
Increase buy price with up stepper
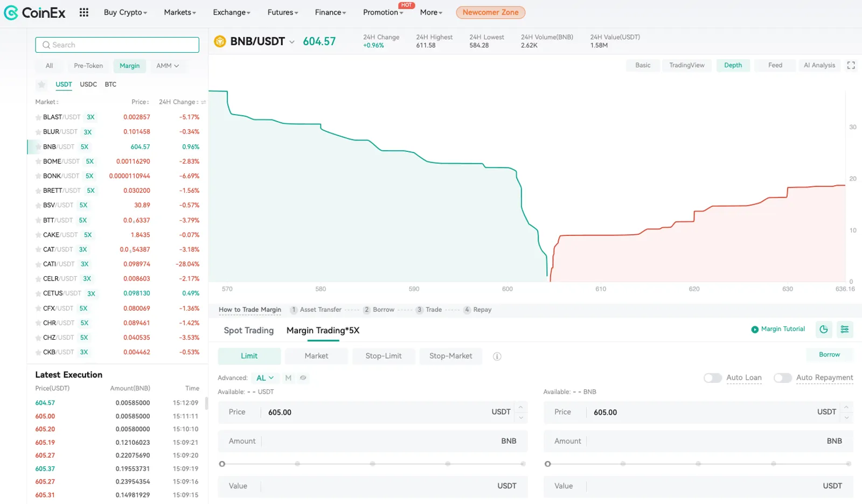point(521,407)
